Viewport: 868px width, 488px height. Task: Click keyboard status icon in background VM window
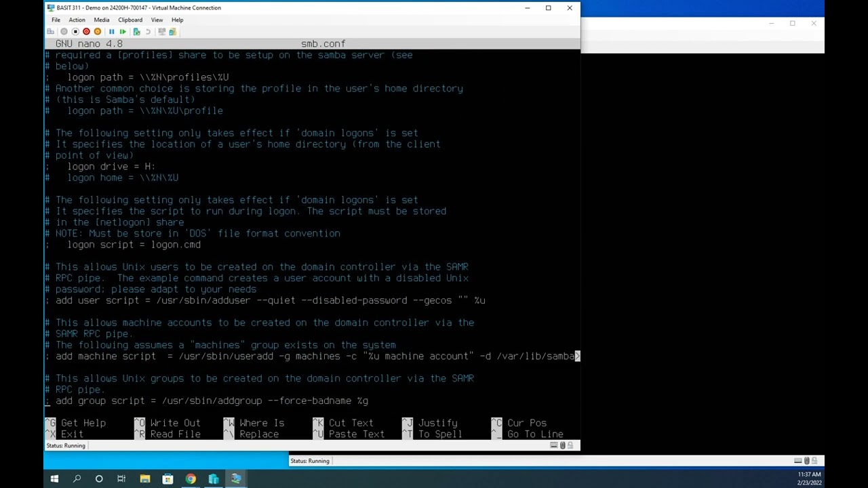798,461
